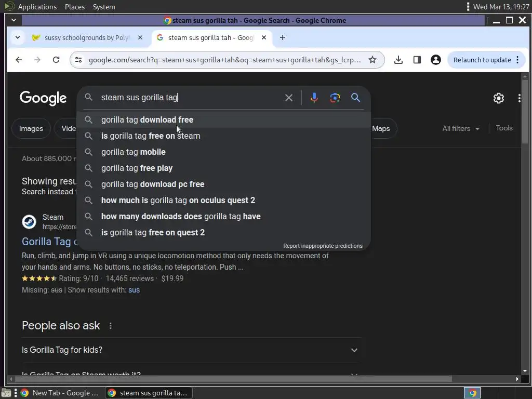Image resolution: width=532 pixels, height=399 pixels.
Task: Click Report inappropriate predictions link
Action: [323, 246]
